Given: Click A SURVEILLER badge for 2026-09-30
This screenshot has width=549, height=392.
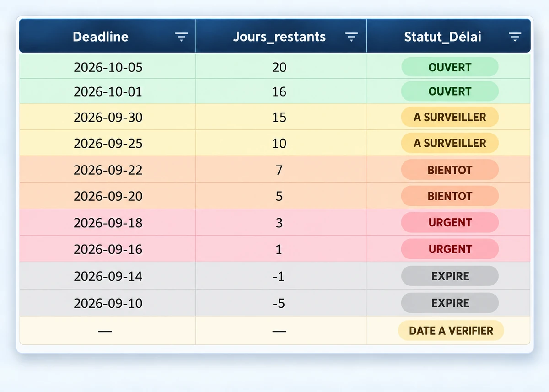Looking at the screenshot, I should pyautogui.click(x=450, y=117).
